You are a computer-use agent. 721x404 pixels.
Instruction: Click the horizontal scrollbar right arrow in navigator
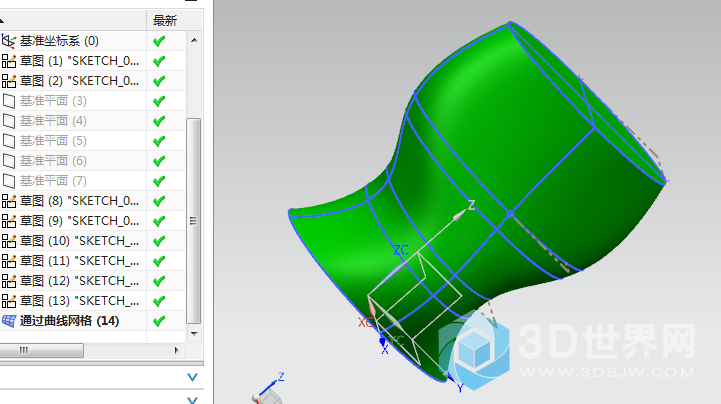[x=178, y=350]
